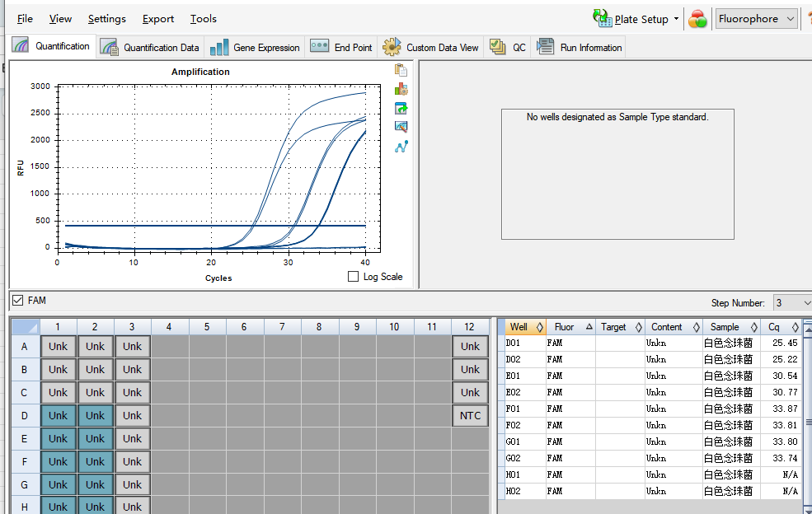Enable the Log Scale checkbox

[x=353, y=277]
